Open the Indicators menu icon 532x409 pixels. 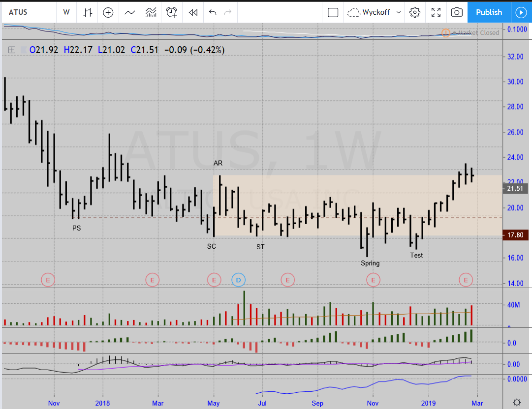[x=129, y=12]
